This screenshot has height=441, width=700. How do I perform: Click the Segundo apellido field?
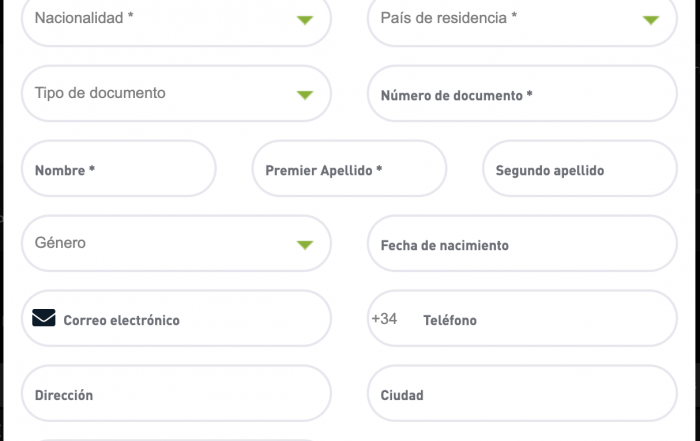[580, 168]
